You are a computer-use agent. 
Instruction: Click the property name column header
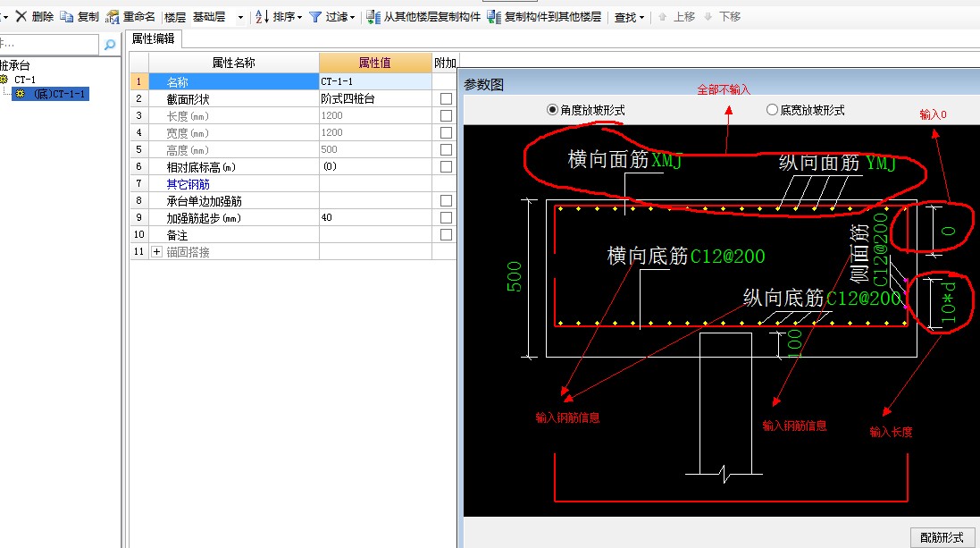[x=234, y=63]
